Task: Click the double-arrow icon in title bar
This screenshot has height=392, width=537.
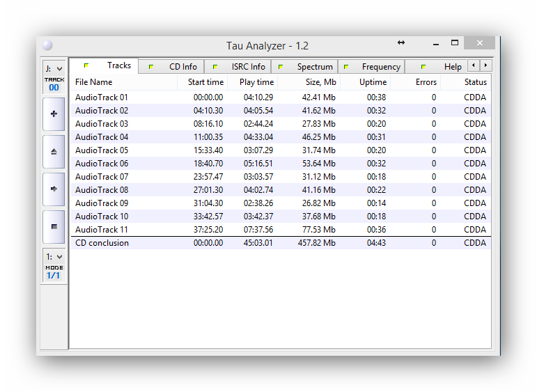Action: 401,43
